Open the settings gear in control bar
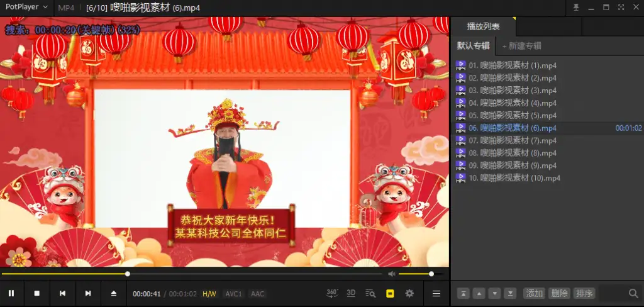Viewport: 644px width, 307px height. [x=409, y=293]
